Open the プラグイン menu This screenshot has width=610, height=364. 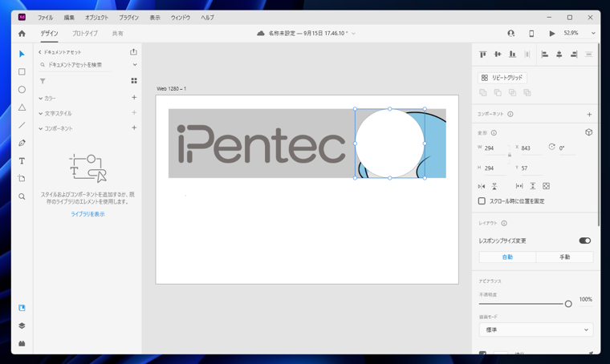[x=128, y=18]
